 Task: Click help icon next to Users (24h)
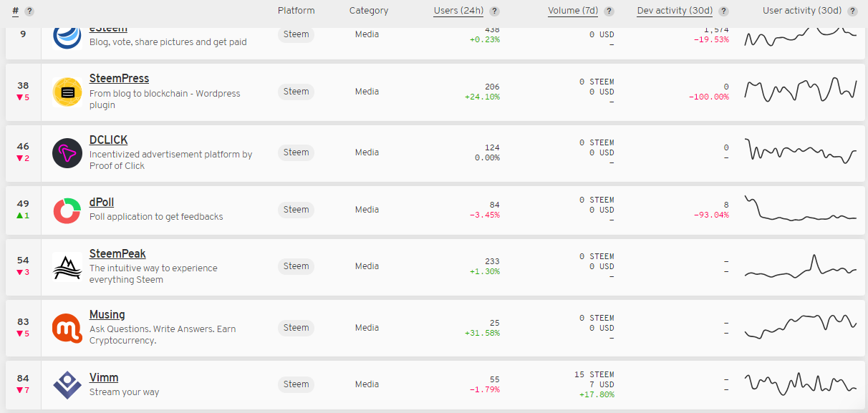point(494,11)
